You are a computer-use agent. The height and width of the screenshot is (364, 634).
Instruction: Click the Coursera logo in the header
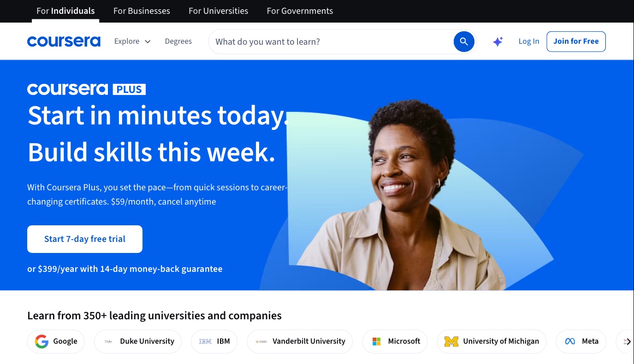tap(64, 41)
